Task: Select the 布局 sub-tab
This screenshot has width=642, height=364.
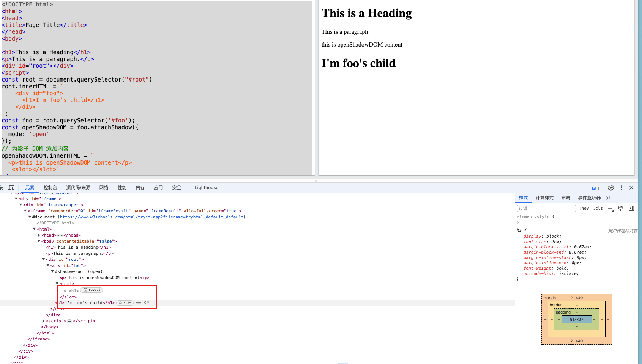Action: point(566,198)
